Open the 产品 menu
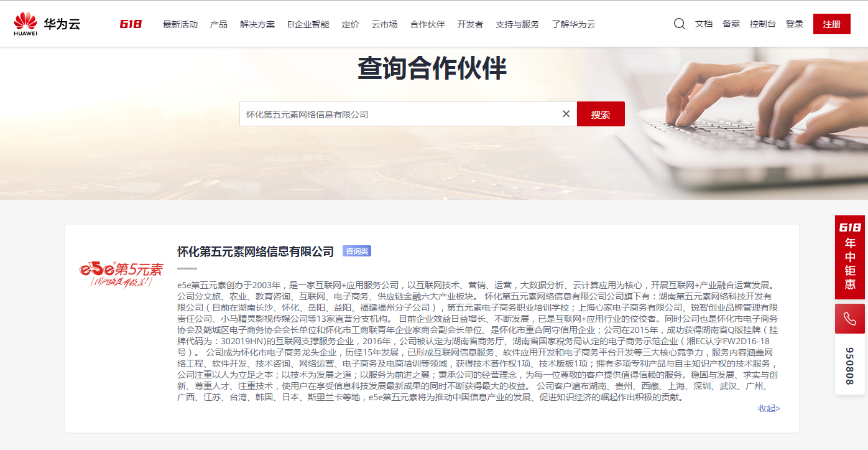Viewport: 868px width, 450px height. click(219, 24)
